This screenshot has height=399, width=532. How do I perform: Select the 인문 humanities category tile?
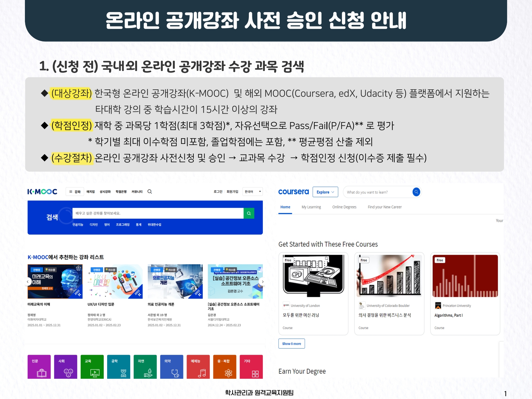click(39, 367)
